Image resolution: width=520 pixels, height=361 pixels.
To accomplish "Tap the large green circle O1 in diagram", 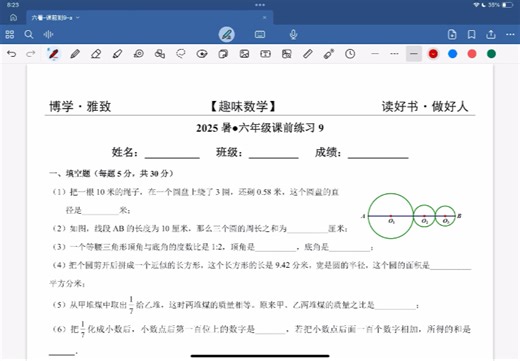I will tap(391, 216).
